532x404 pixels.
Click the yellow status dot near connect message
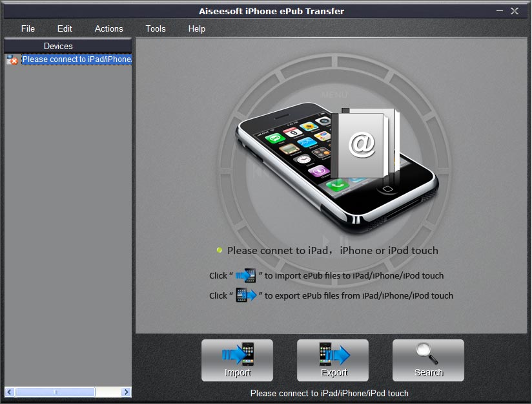pos(219,250)
